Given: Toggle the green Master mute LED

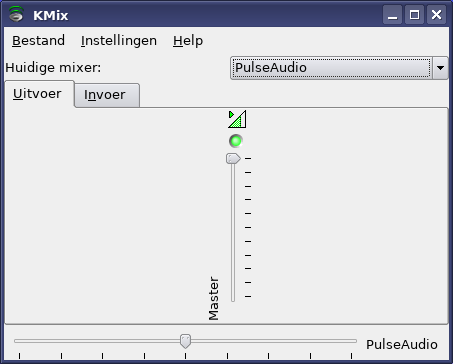Looking at the screenshot, I should (236, 141).
